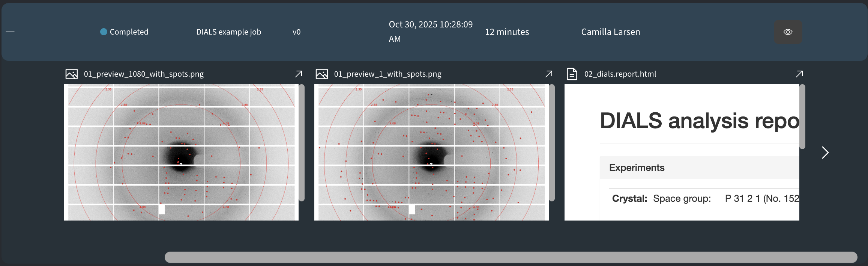Click the horizontal scrollbar at bottom
The height and width of the screenshot is (266, 868).
pos(511,257)
